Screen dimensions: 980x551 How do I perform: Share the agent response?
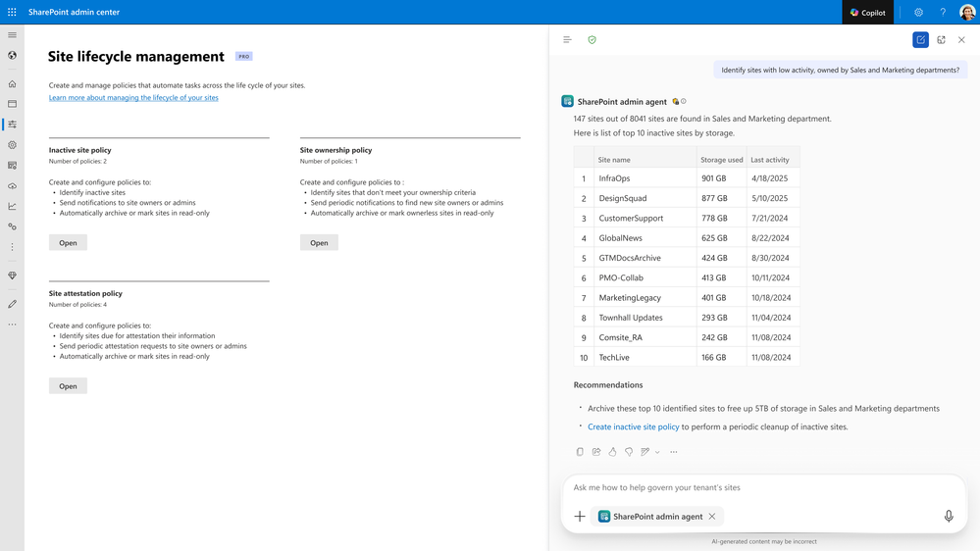(596, 452)
